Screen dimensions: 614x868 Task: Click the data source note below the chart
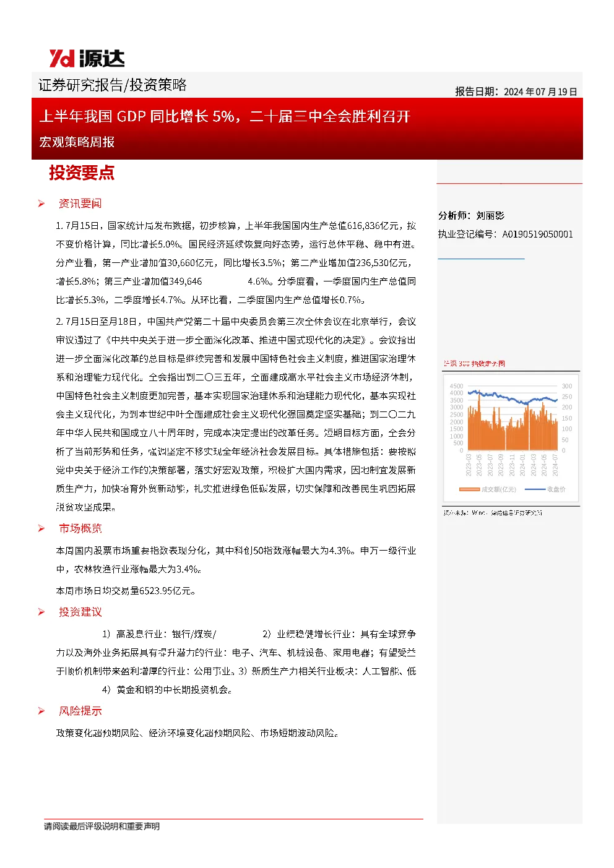click(493, 513)
